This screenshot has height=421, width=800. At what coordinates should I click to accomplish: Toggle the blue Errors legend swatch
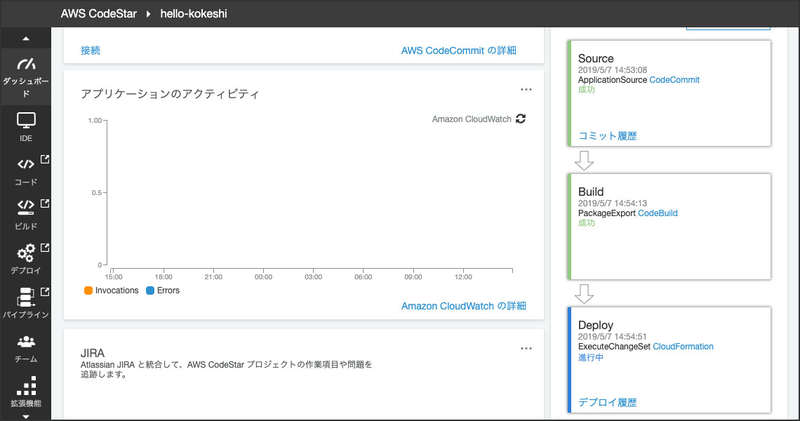[150, 290]
